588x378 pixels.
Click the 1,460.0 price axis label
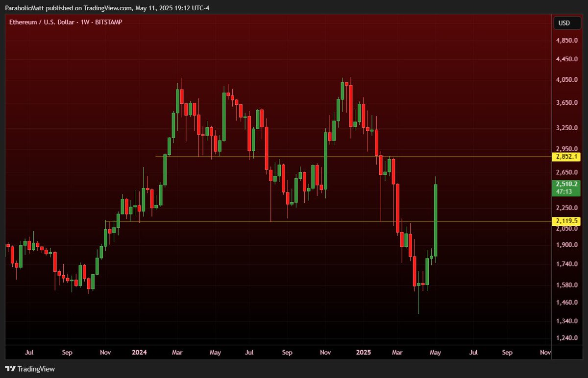click(x=566, y=303)
